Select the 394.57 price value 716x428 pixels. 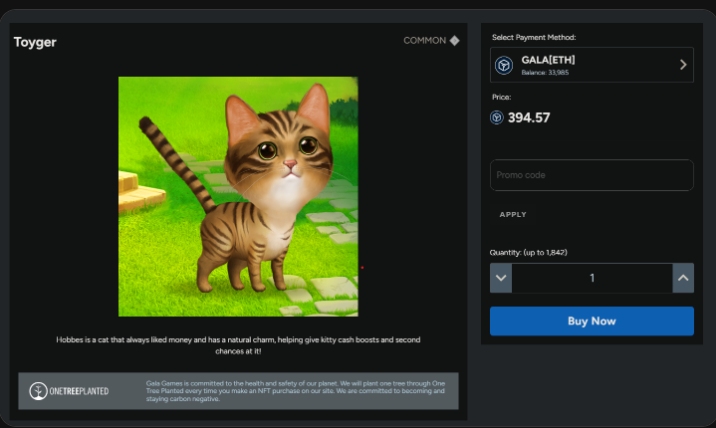tap(529, 118)
